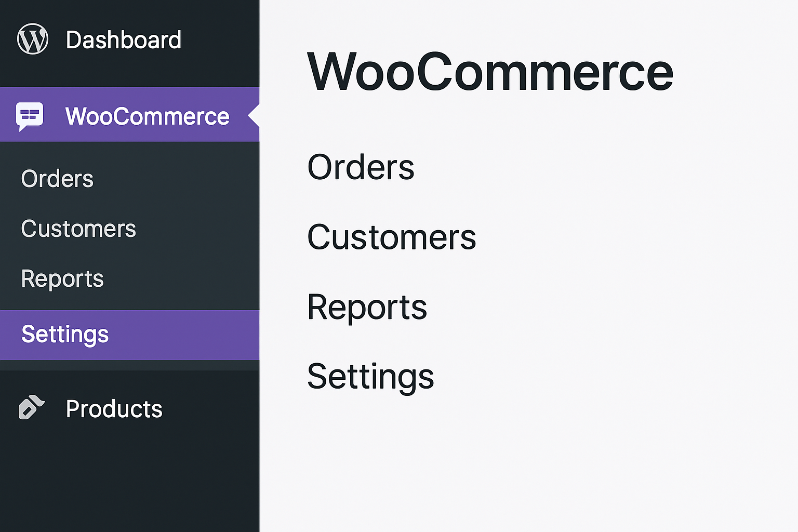Click the WordPress logo icon
The image size is (798, 532).
[x=33, y=39]
